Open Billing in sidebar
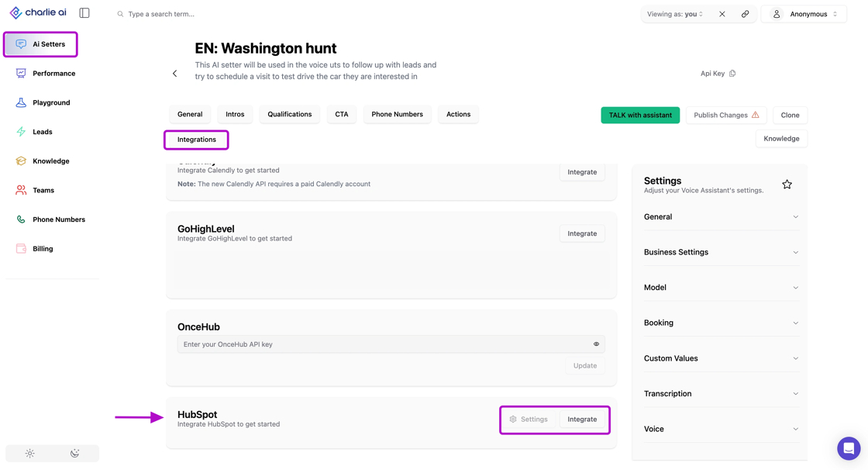 point(43,249)
